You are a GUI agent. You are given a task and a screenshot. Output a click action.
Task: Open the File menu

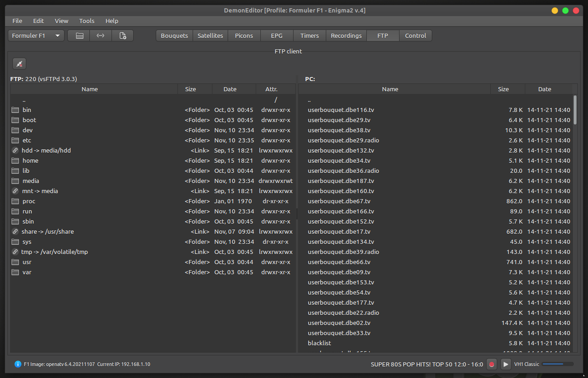(x=17, y=21)
